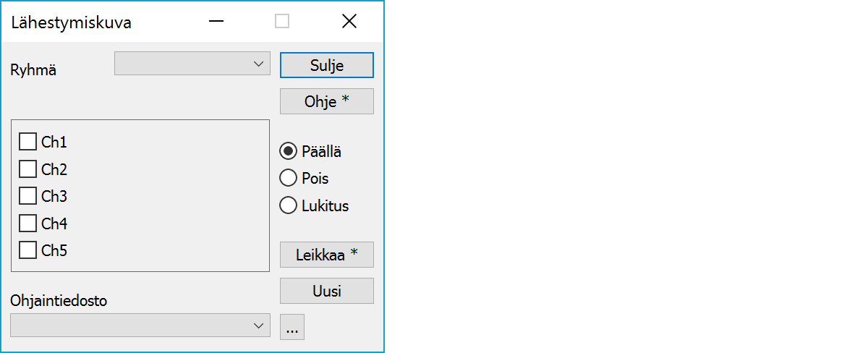Click the Leikkaa button
The width and height of the screenshot is (868, 353).
[326, 255]
